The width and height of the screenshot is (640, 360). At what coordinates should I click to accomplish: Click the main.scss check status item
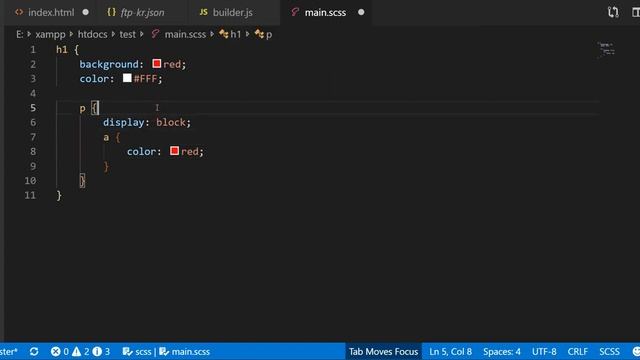tap(184, 351)
